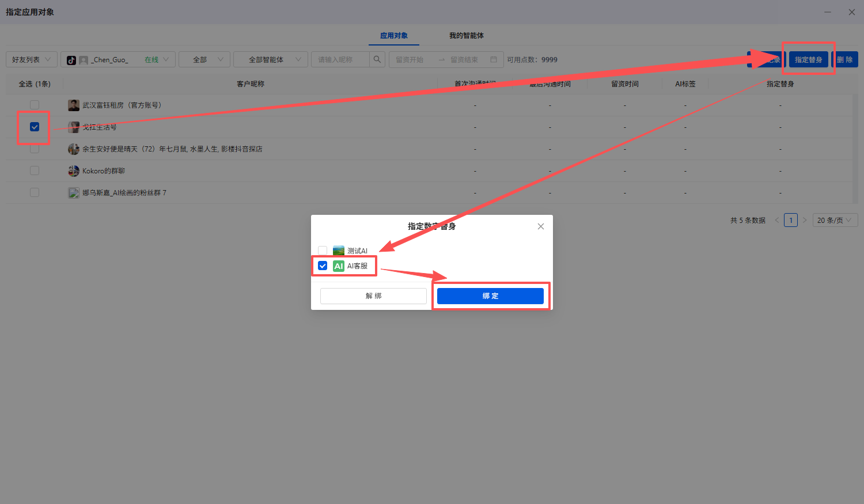Close the 指定应用对象 window
This screenshot has height=504, width=864.
(852, 12)
